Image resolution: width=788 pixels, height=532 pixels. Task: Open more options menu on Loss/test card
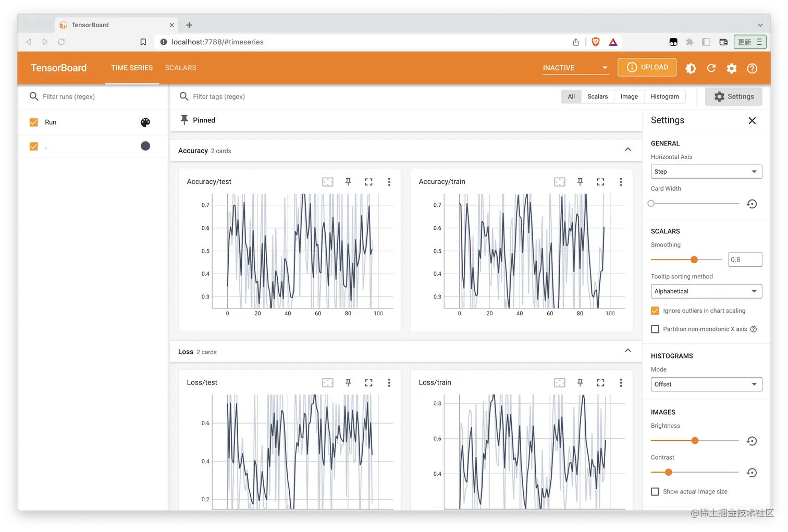tap(389, 382)
